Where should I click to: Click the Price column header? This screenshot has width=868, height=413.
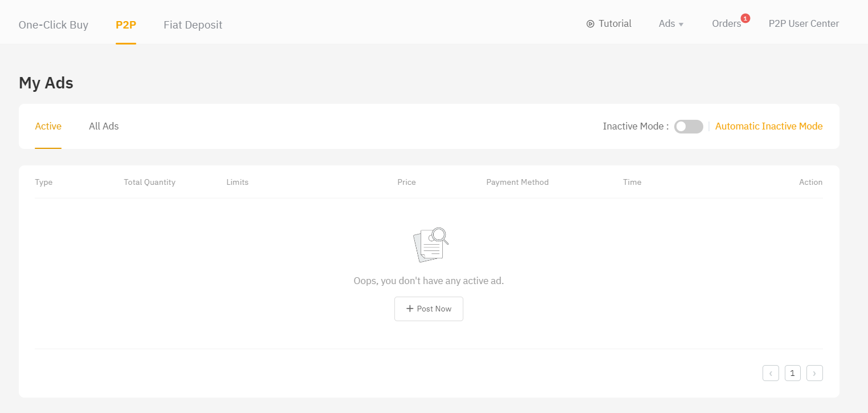(406, 182)
